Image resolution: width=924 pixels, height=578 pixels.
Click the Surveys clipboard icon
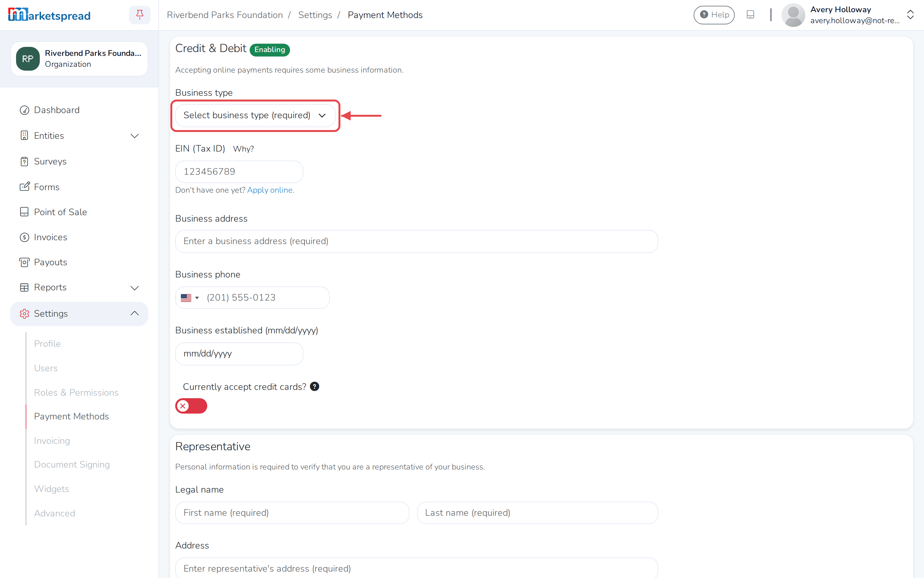click(24, 161)
